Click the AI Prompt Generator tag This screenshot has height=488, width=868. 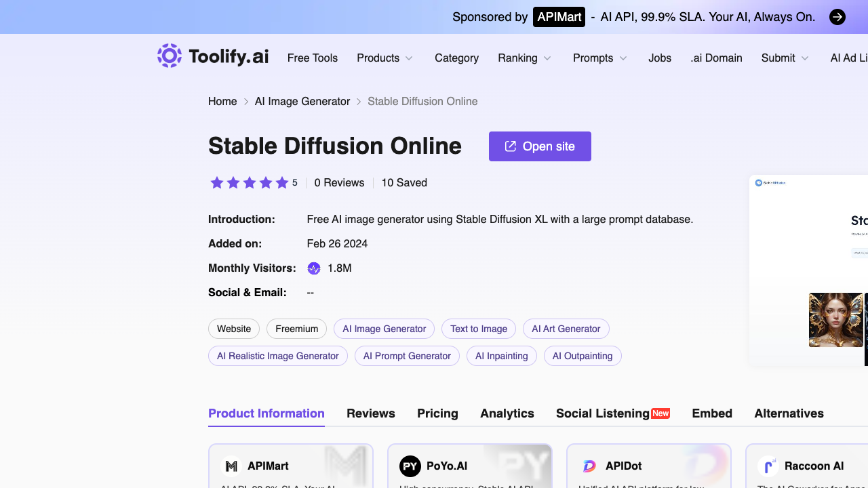[407, 356]
